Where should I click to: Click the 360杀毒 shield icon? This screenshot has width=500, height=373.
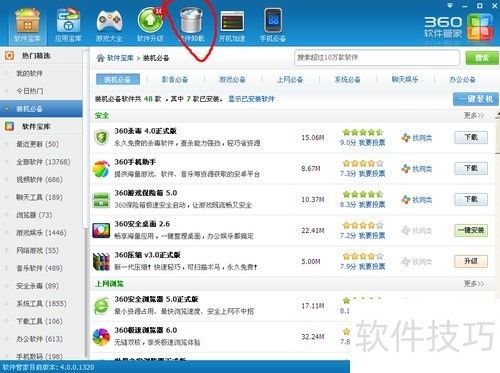point(101,137)
